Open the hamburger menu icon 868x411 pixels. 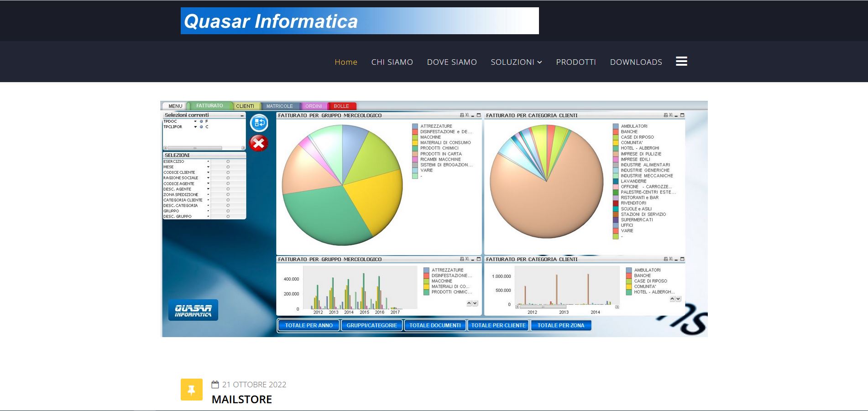pos(681,62)
